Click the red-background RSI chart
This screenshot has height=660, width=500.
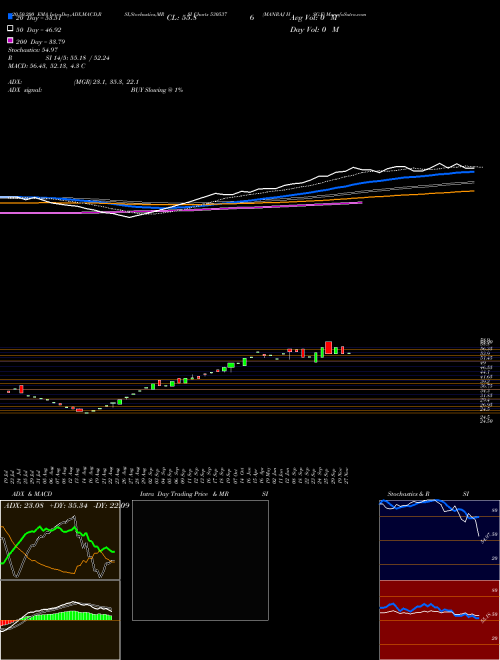(440, 620)
